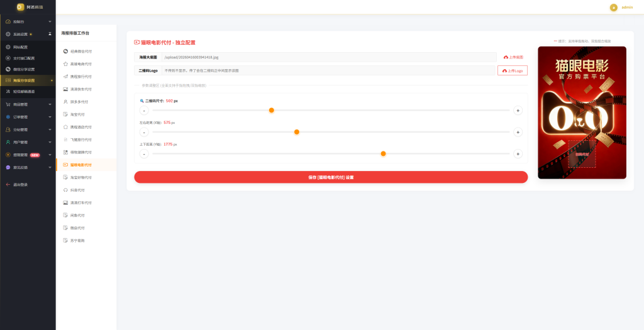Increase 左右距离 X轴 with the plus button
The height and width of the screenshot is (330, 644).
click(x=518, y=132)
